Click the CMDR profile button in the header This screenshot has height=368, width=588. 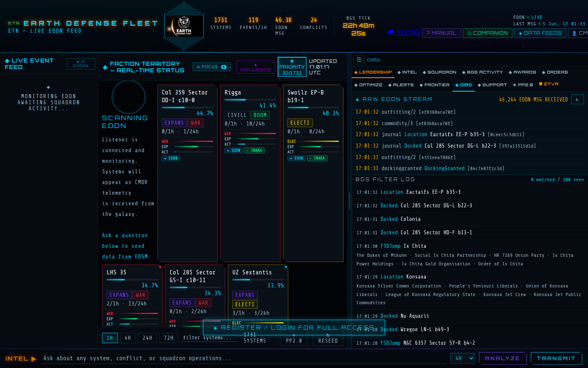coord(579,33)
